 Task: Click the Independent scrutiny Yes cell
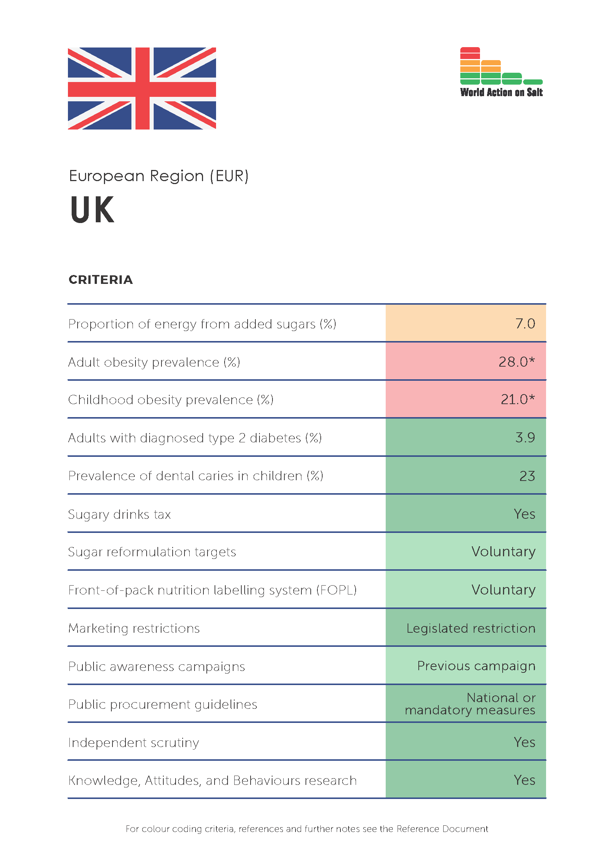point(466,742)
